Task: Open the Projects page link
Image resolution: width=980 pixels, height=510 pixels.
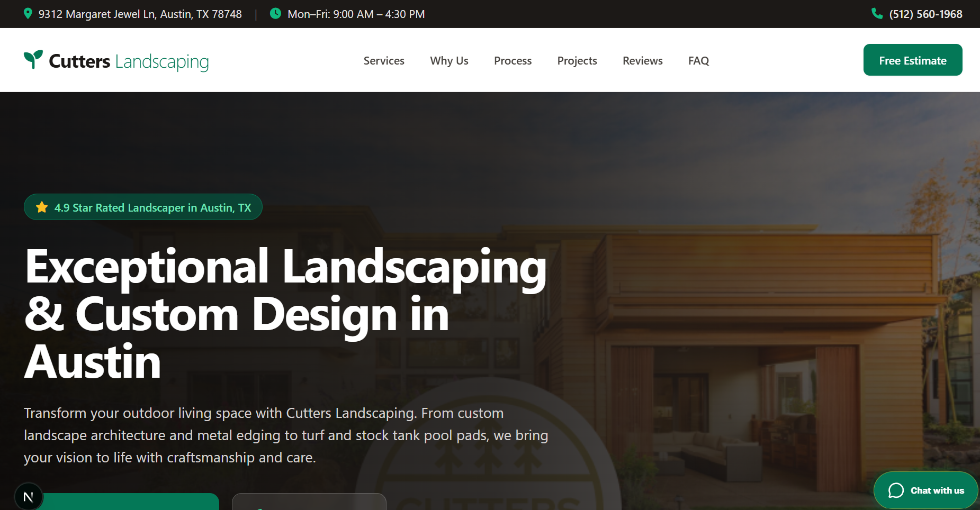Action: click(x=577, y=61)
